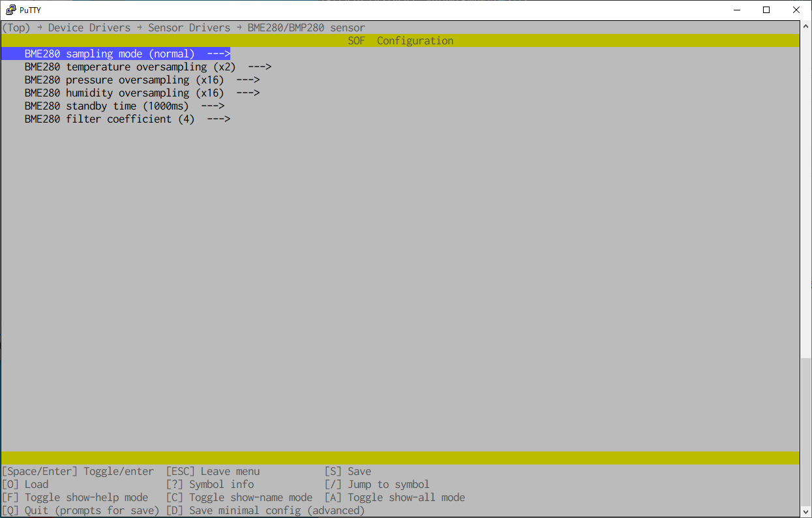Click BME280/BMP280 sensor in the breadcrumb

click(x=307, y=28)
